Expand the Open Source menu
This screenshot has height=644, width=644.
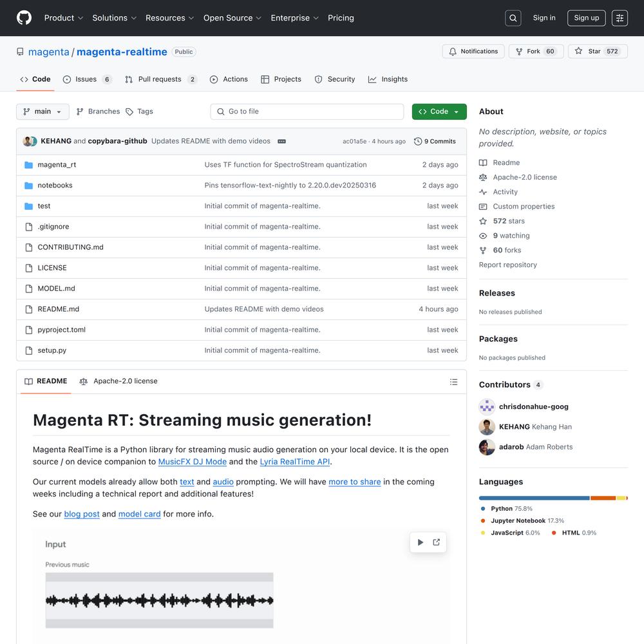pyautogui.click(x=232, y=18)
